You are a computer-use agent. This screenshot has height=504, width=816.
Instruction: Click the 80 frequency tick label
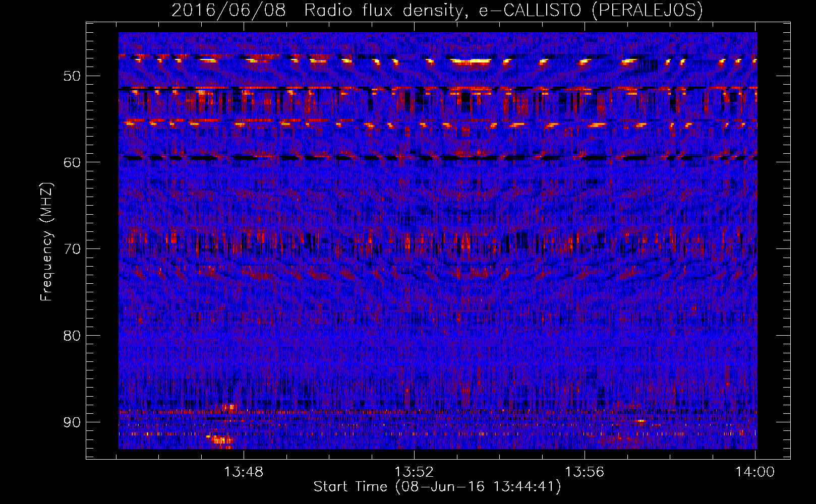pos(72,336)
